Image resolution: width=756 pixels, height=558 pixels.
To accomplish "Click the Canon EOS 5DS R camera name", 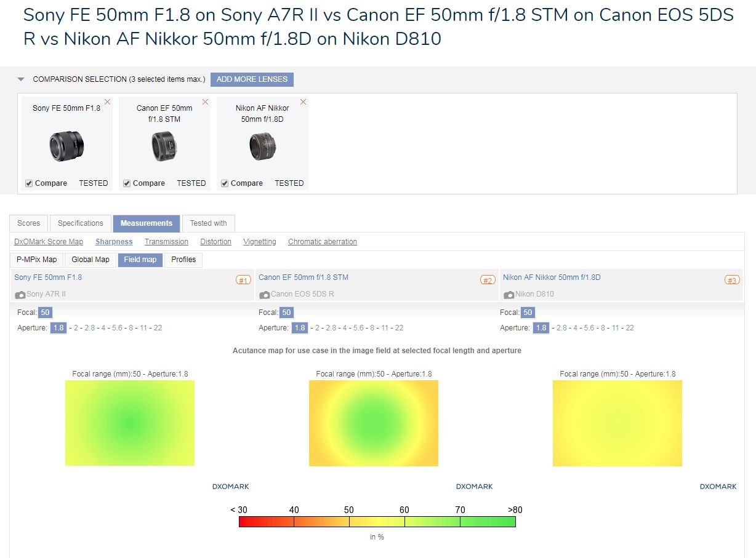I will [302, 294].
